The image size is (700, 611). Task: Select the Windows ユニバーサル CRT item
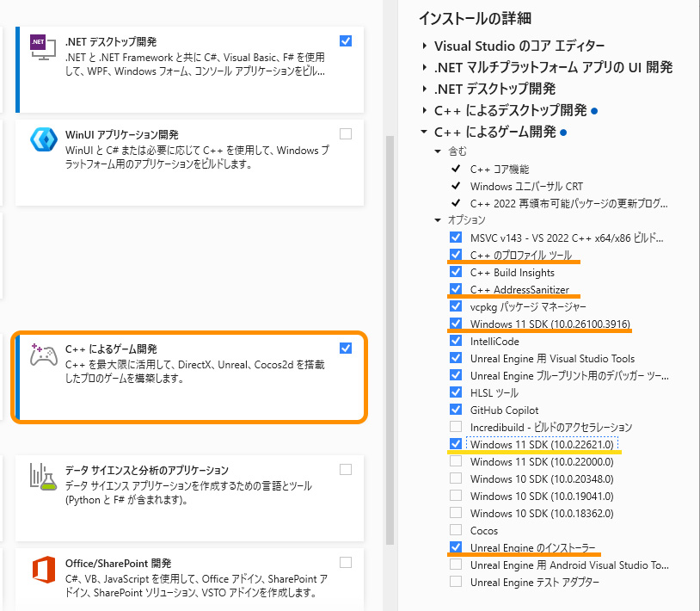pyautogui.click(x=526, y=186)
